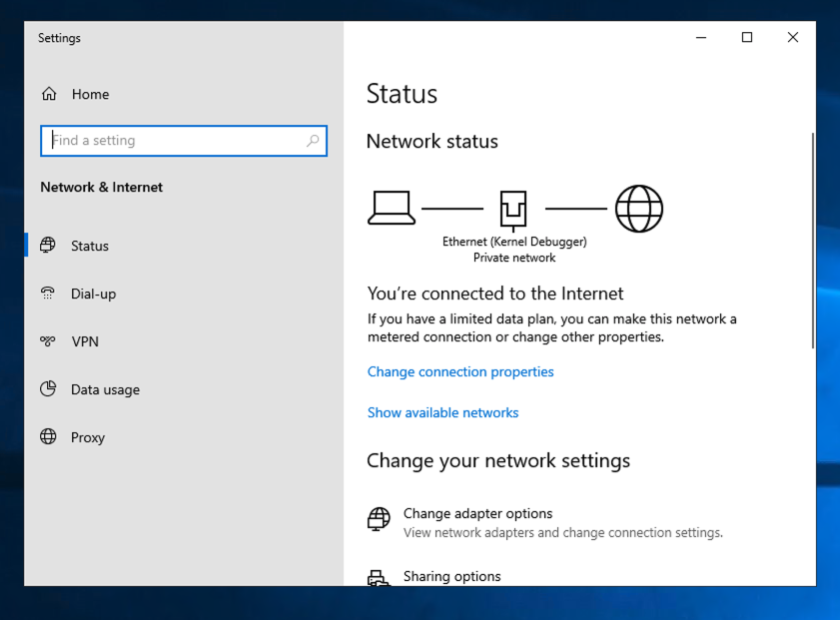Image resolution: width=840 pixels, height=620 pixels.
Task: Click the Status globe icon in sidebar
Action: pos(48,246)
